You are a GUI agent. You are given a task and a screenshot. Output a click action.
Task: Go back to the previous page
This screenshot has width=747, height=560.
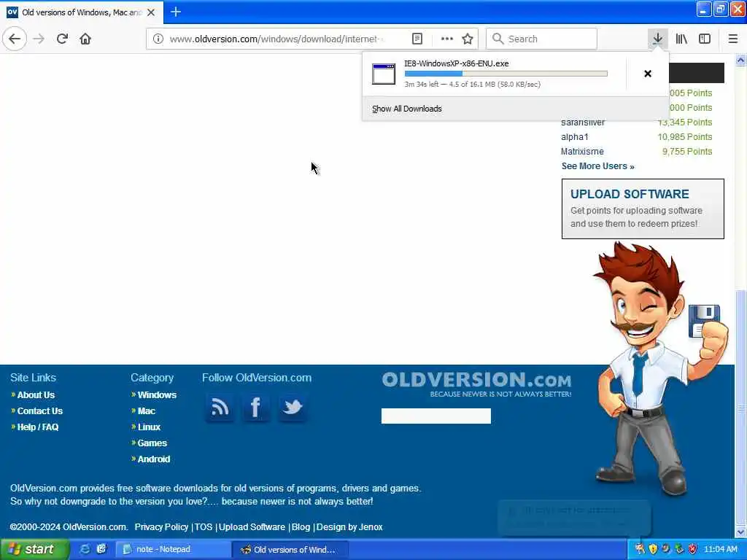pos(15,39)
